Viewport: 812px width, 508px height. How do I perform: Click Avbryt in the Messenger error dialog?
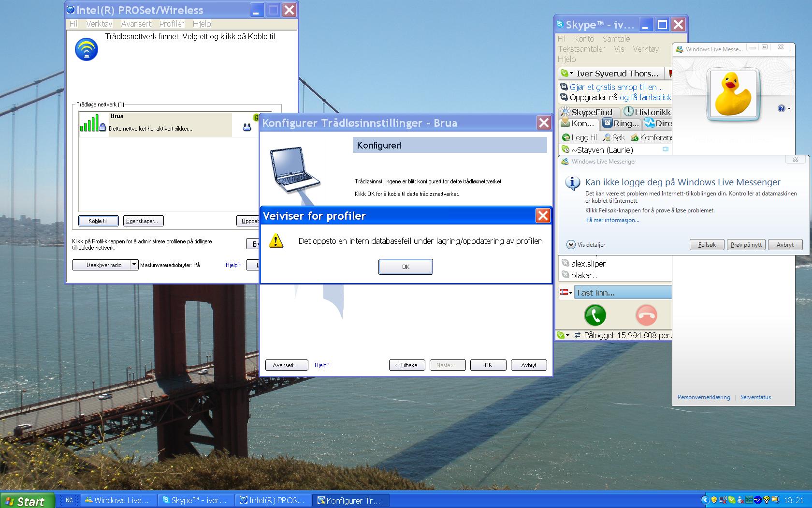tap(785, 245)
